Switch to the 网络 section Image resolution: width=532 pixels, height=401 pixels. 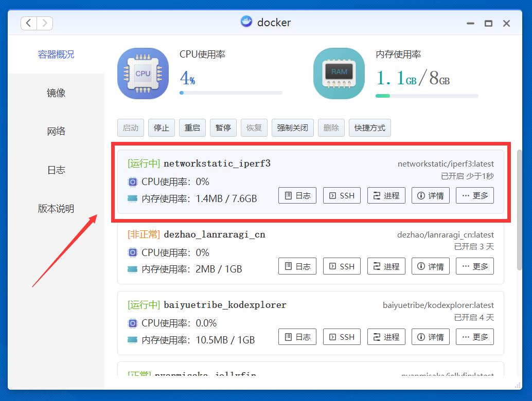coord(56,131)
